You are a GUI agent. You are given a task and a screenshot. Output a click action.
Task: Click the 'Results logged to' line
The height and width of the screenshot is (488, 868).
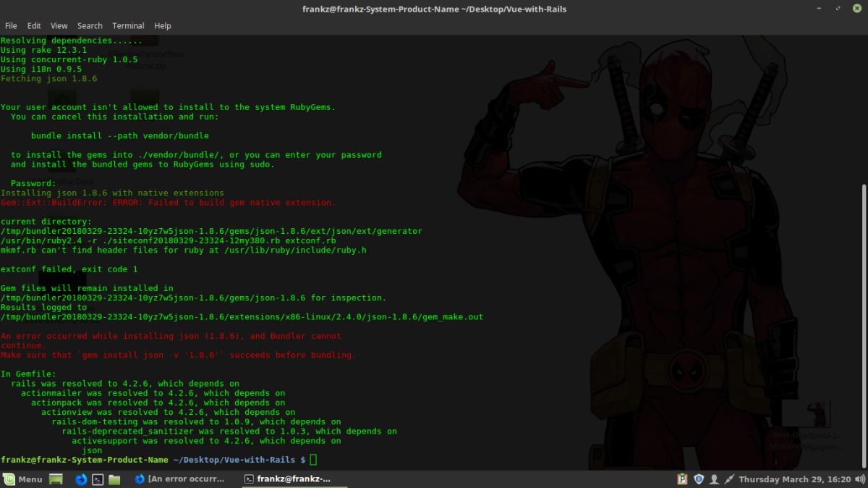tap(43, 307)
